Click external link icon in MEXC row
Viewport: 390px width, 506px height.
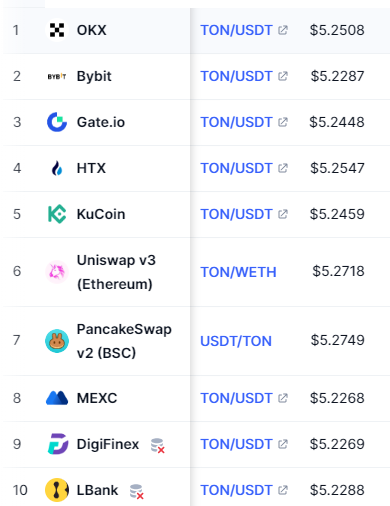click(x=283, y=398)
